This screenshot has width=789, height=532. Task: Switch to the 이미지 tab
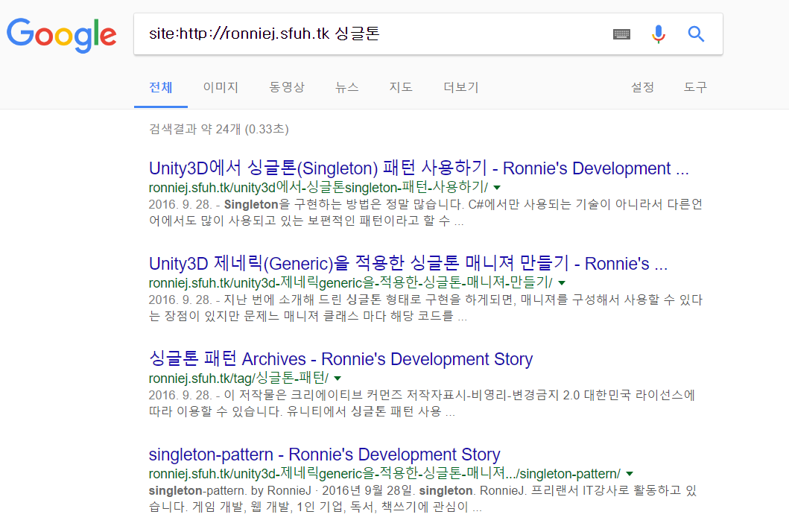point(221,87)
